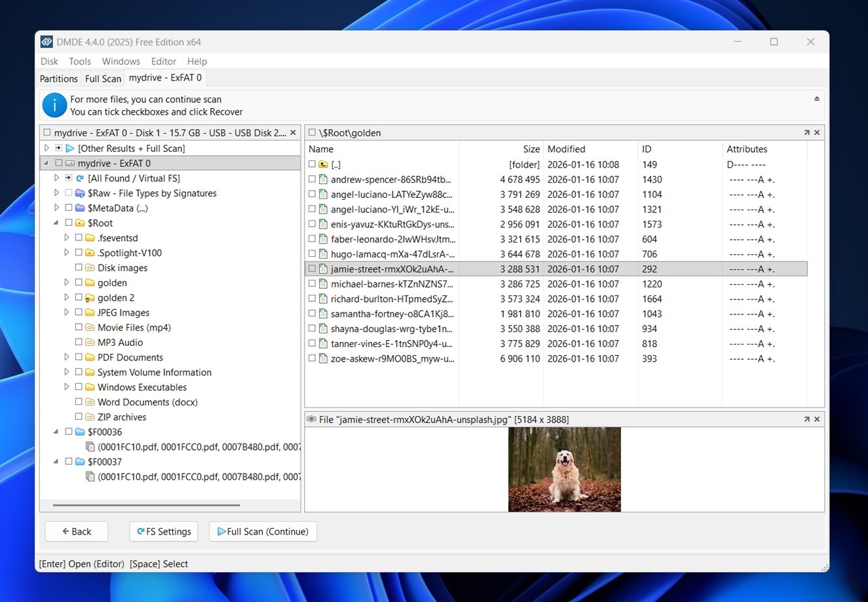Open the Tools menu

tap(80, 62)
